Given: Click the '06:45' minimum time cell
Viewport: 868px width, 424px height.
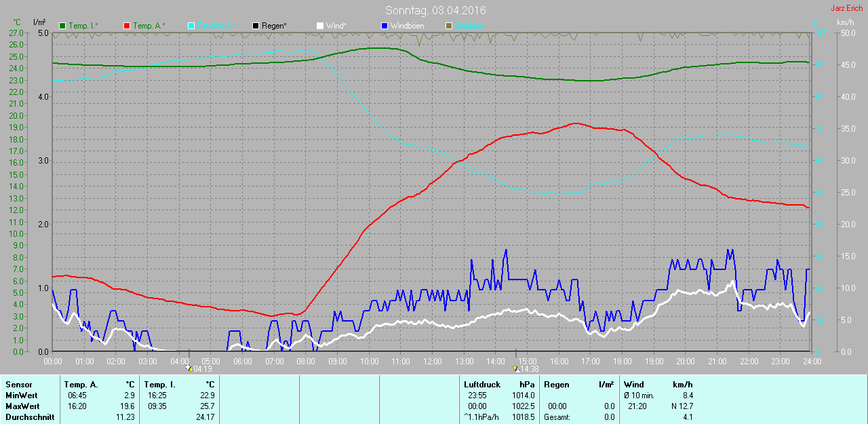Looking at the screenshot, I should click(x=77, y=395).
